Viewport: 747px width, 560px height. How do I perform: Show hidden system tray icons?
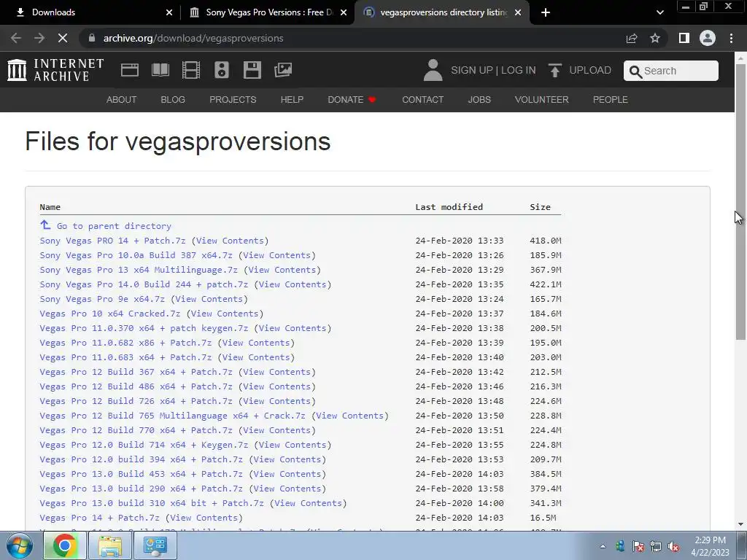pos(603,547)
